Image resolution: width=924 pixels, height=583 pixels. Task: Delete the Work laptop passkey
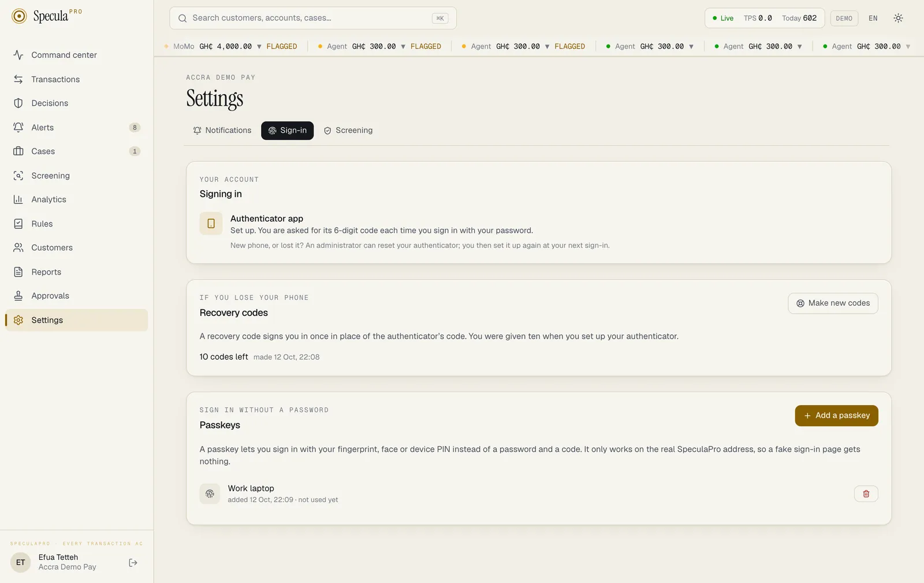pyautogui.click(x=866, y=494)
